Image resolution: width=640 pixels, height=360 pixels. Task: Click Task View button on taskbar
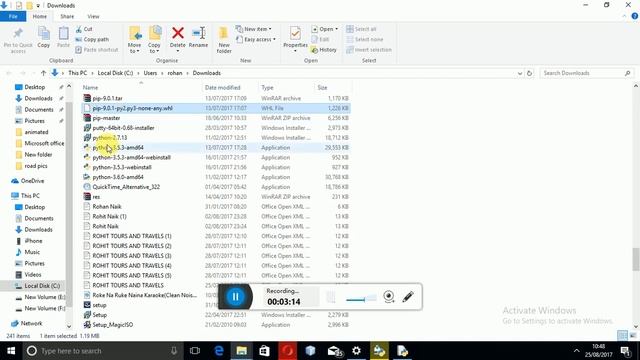click(195, 351)
